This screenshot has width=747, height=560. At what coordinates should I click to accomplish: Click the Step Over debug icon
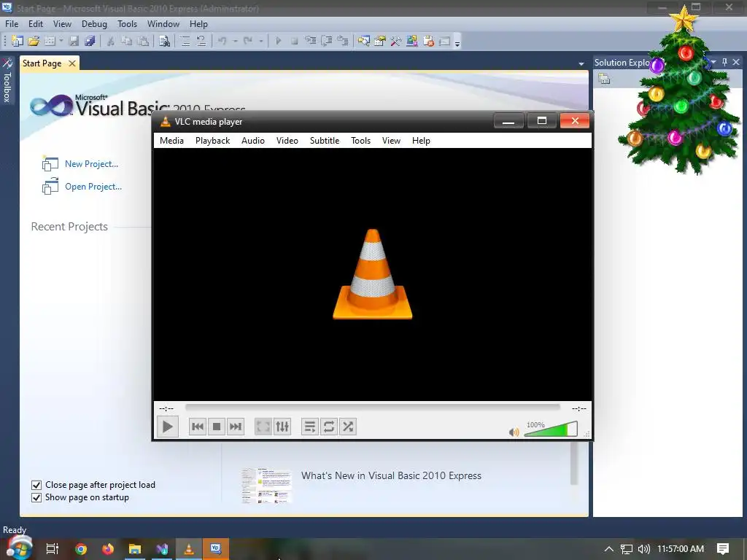[x=327, y=41]
